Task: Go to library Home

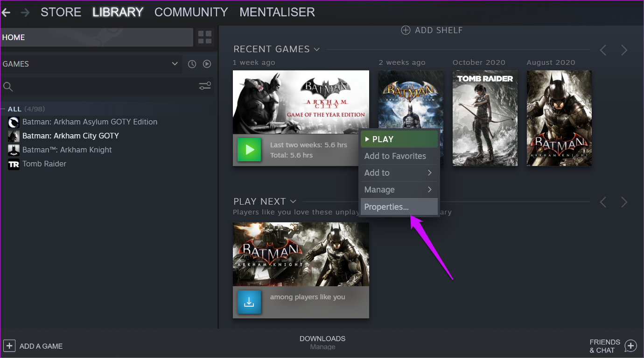Action: 97,37
